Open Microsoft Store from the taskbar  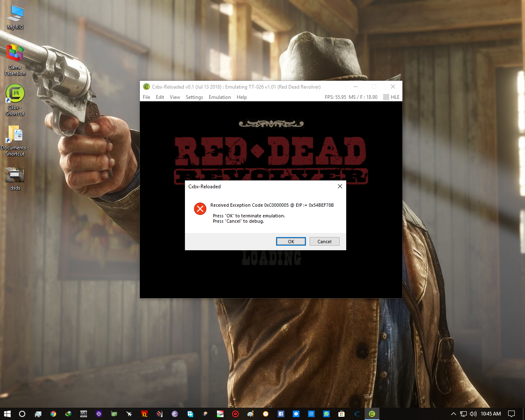coord(342,414)
